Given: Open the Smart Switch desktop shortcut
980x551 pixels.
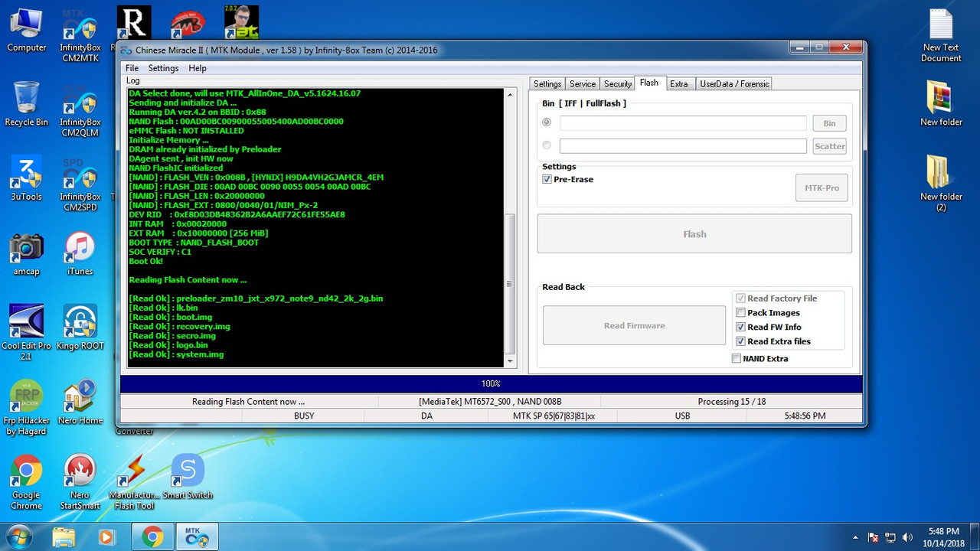Looking at the screenshot, I should [x=188, y=477].
